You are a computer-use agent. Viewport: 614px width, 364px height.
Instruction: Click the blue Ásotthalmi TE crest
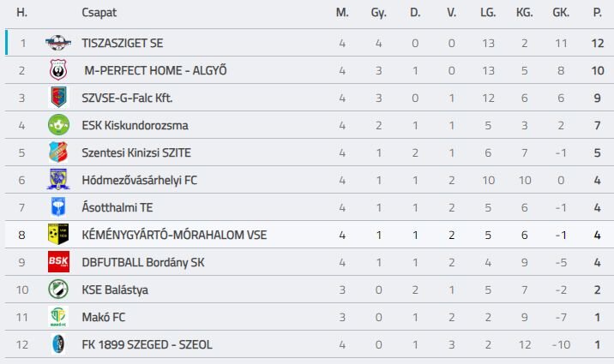58,206
